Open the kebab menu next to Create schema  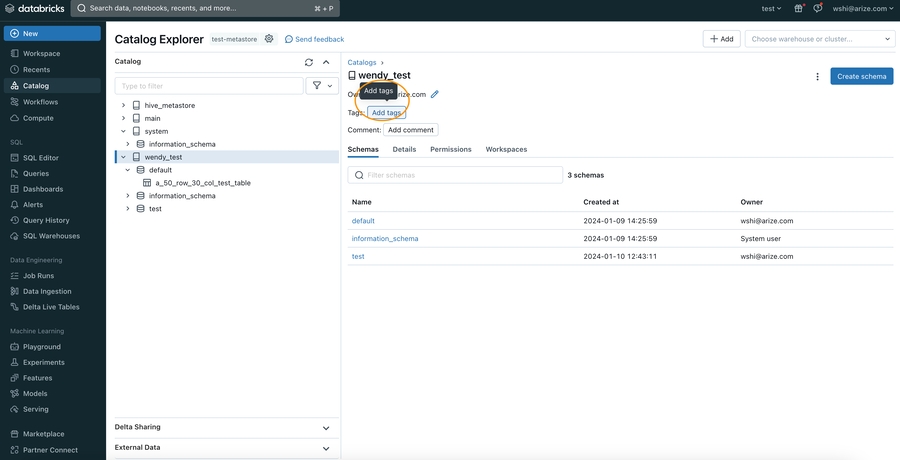[817, 76]
